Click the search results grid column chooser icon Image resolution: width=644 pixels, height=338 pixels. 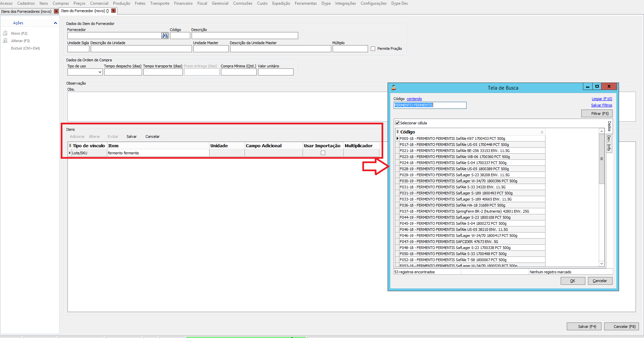[397, 132]
